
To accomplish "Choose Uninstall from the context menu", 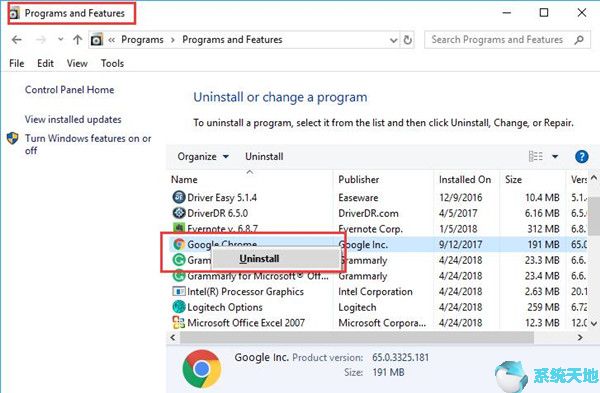I will [x=275, y=259].
